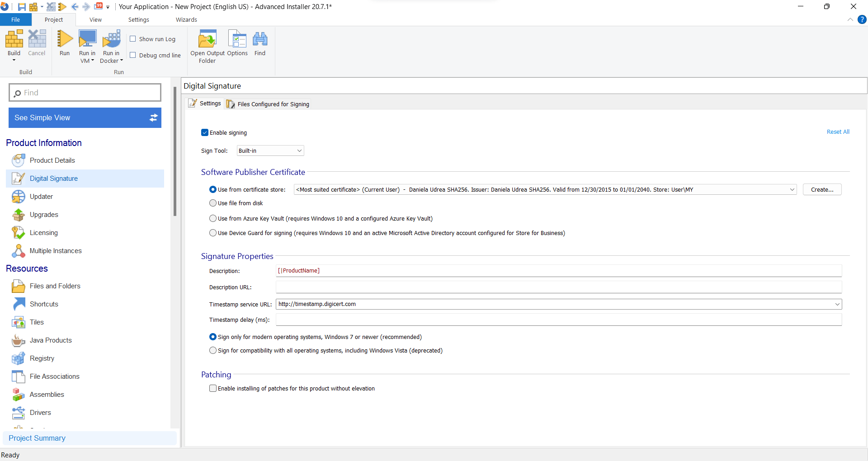Open the Tiles page
The image size is (868, 461).
[x=37, y=322]
